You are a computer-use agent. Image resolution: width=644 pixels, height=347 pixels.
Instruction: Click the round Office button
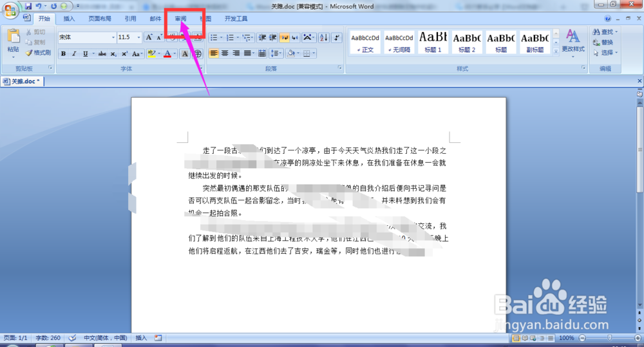click(x=11, y=10)
